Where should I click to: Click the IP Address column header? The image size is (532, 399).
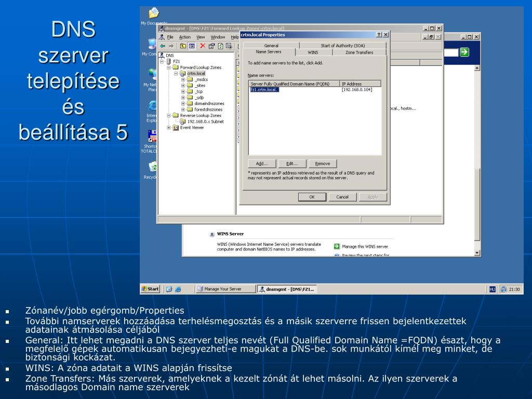(x=361, y=84)
